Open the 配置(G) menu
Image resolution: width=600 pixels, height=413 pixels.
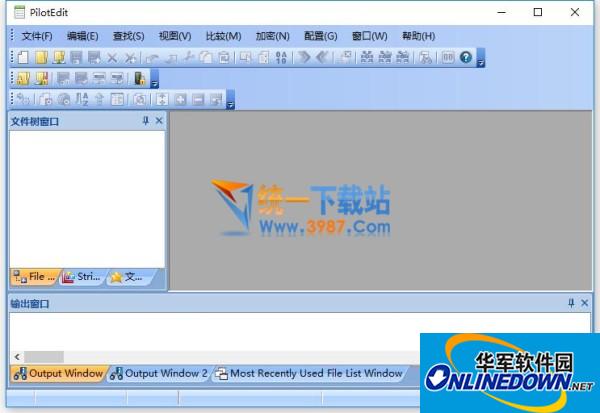pos(320,36)
